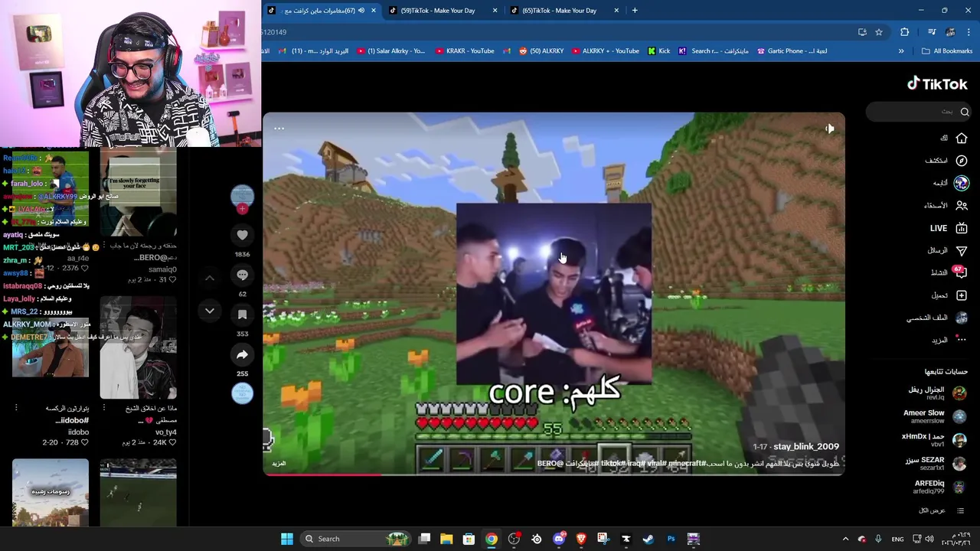The image size is (980, 551).
Task: Expand the video caption 'more' link
Action: tap(279, 464)
